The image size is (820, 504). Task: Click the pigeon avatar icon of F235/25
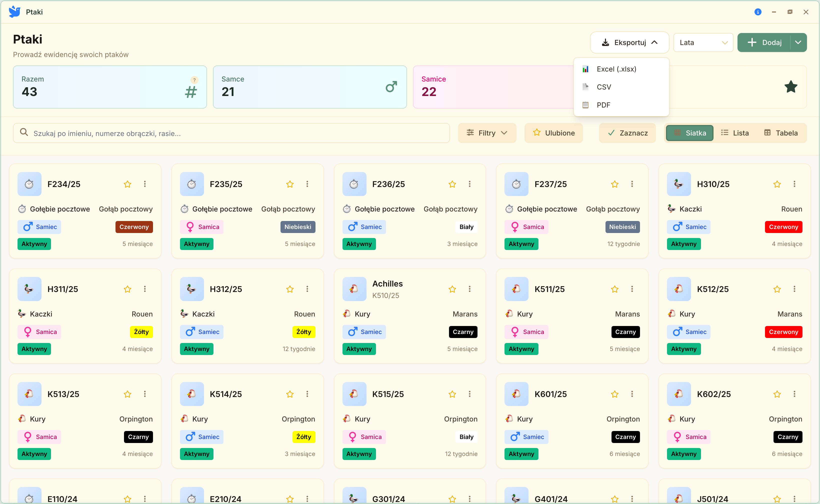click(x=192, y=184)
